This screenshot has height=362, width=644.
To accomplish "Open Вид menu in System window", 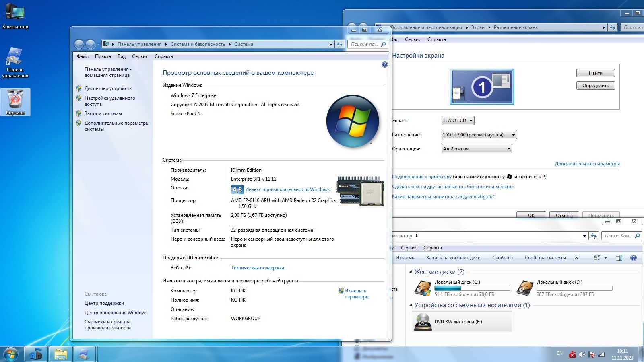I will (122, 56).
